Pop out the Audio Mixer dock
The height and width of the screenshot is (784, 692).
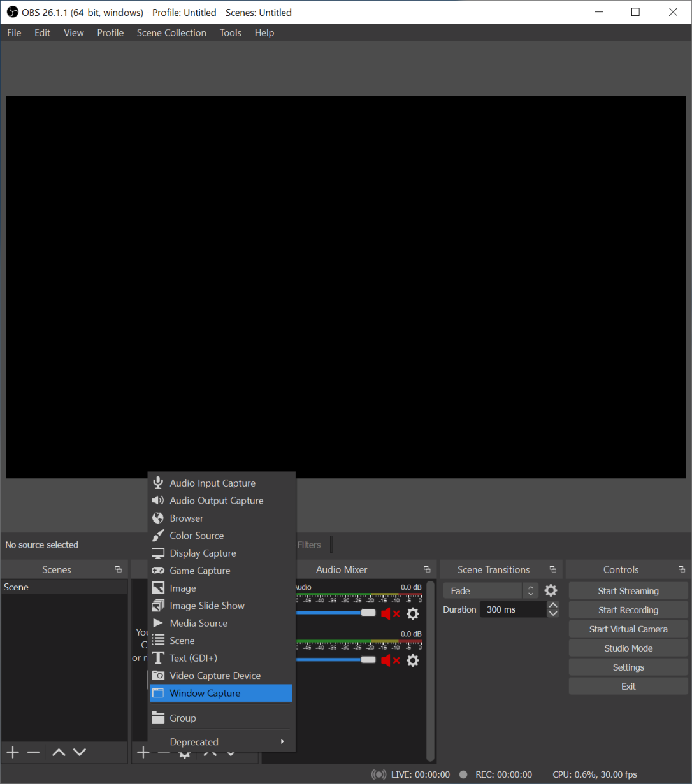[427, 570]
